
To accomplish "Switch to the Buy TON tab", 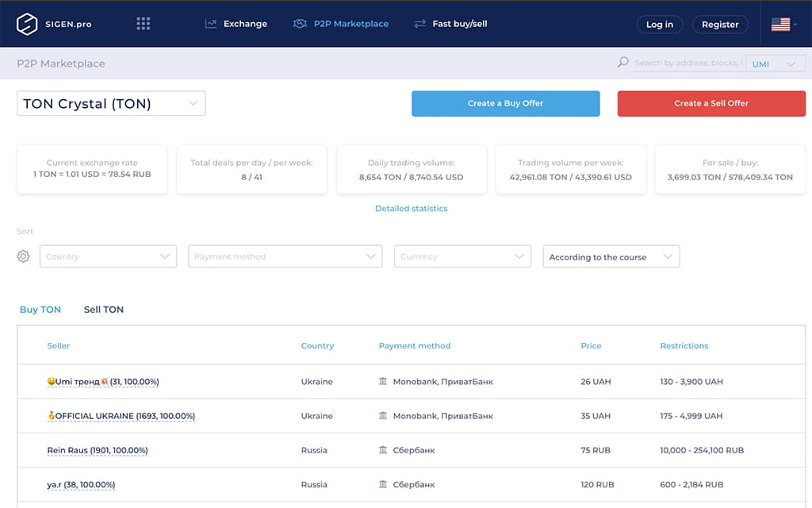I will (x=40, y=310).
